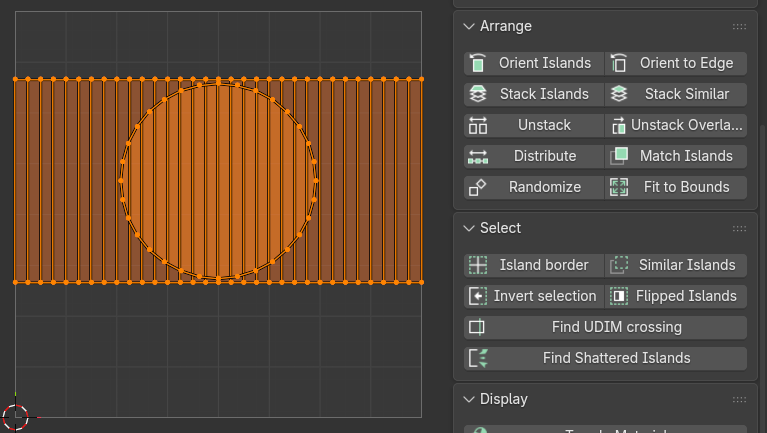Select Flipped Islands
Image resolution: width=767 pixels, height=433 pixels.
[x=676, y=296]
